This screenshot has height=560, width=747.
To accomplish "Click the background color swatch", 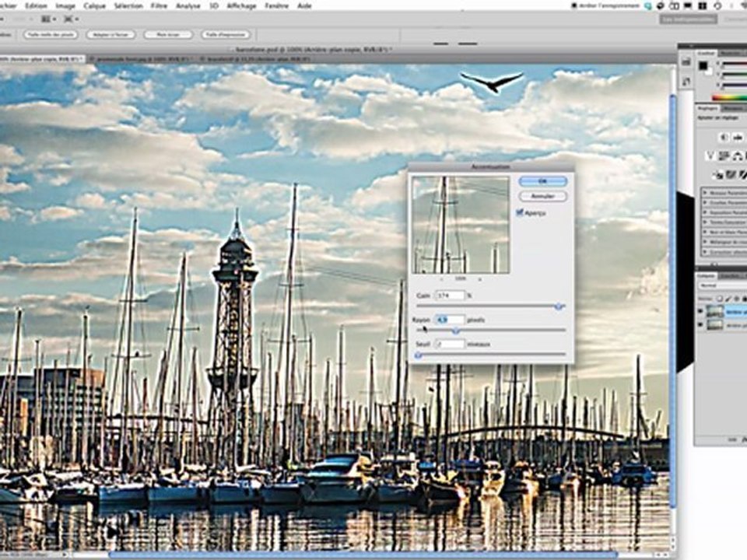I will point(709,72).
